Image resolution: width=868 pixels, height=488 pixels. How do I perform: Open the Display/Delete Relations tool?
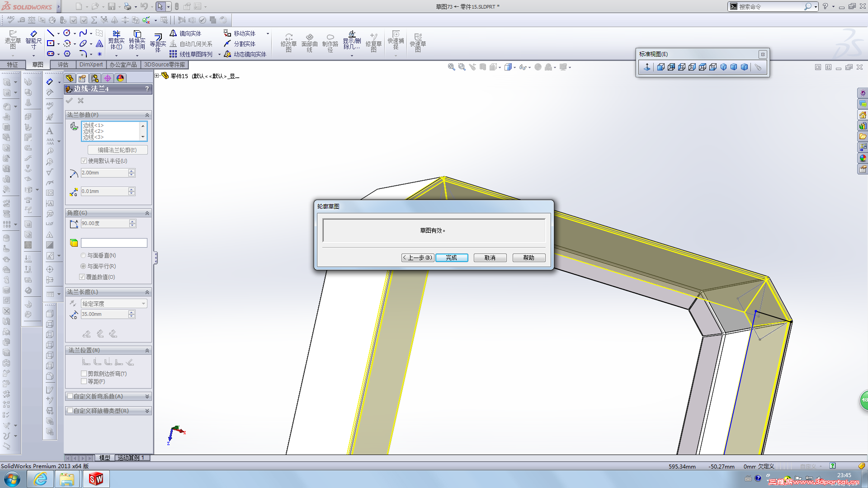point(352,34)
